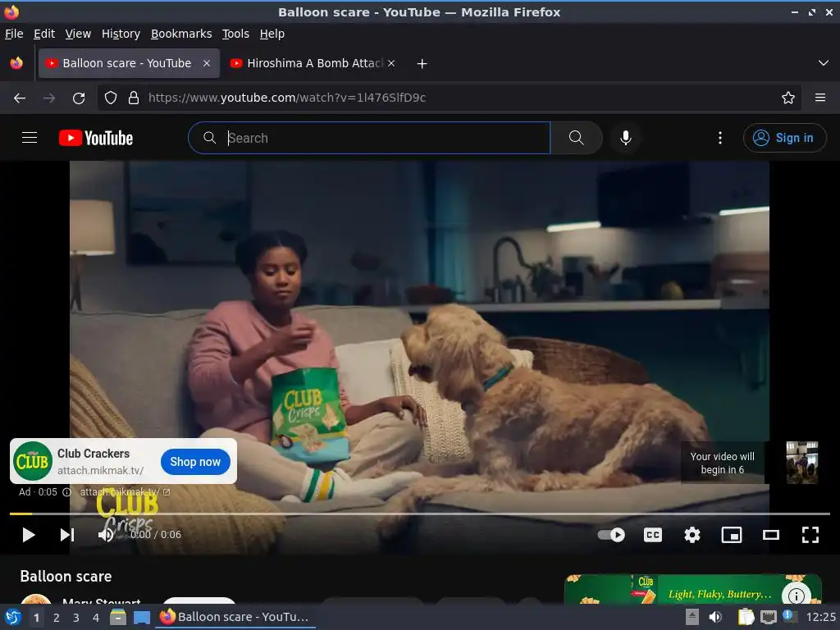Show the desktop taskbar icon

tap(142, 617)
